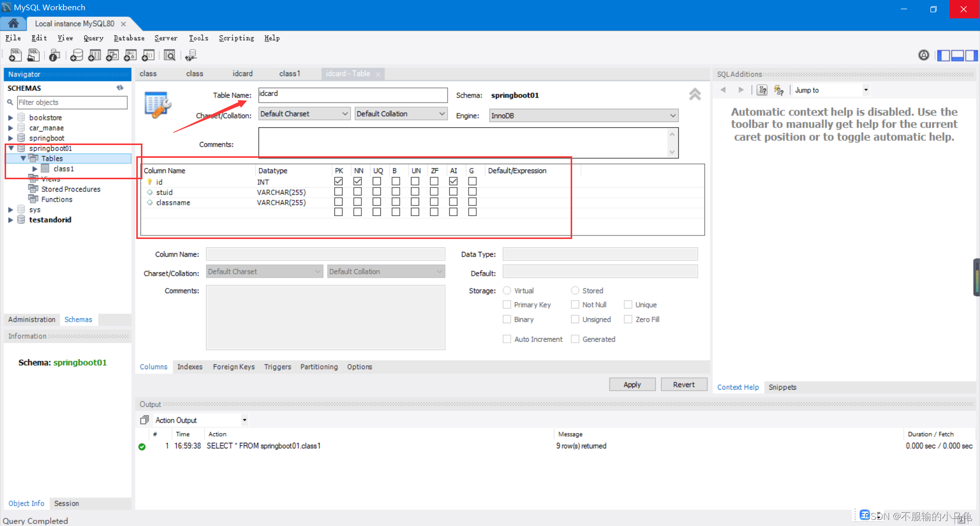This screenshot has width=980, height=526.
Task: Get context help for caret position
Action: [762, 90]
